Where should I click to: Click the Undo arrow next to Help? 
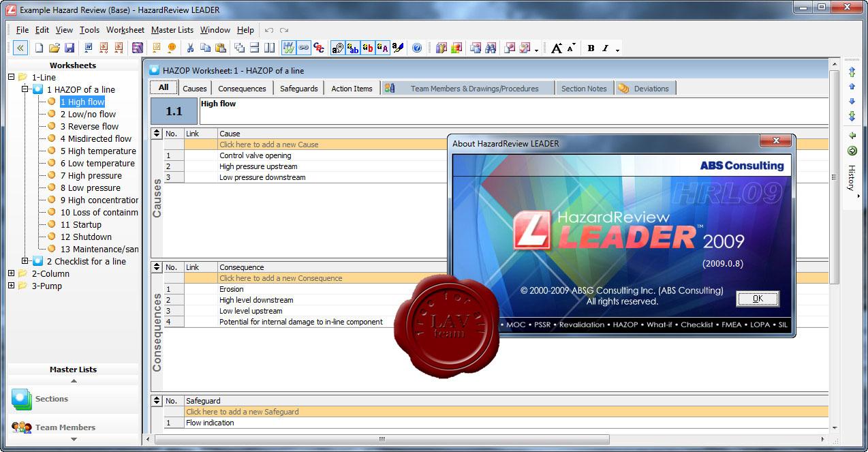pos(269,30)
